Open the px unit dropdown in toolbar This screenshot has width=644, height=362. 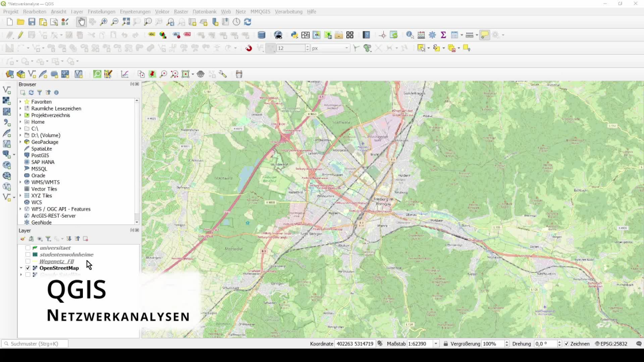tap(330, 48)
